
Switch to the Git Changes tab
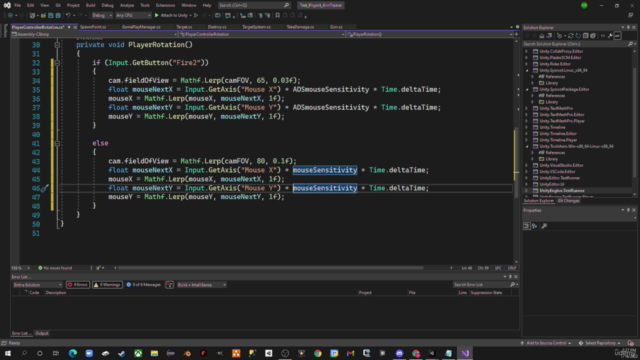[x=568, y=201]
